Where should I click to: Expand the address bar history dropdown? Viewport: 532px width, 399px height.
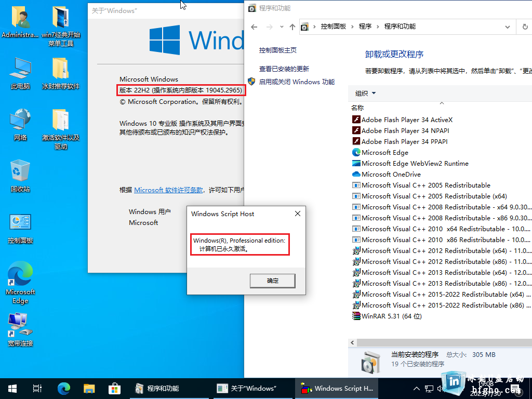click(507, 26)
